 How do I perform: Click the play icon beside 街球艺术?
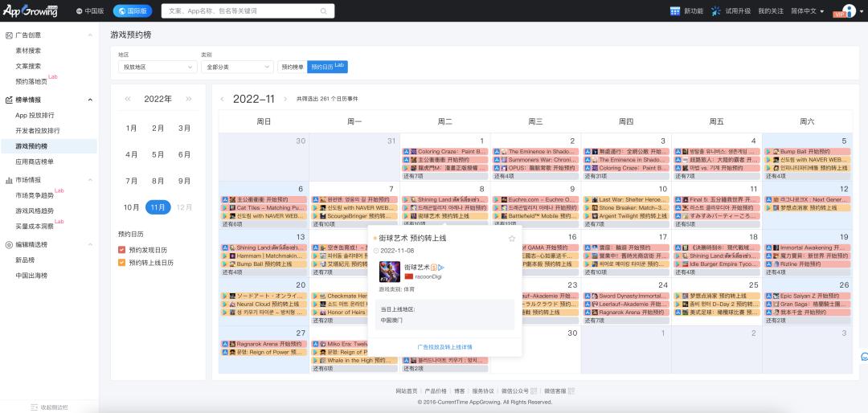[x=442, y=268]
